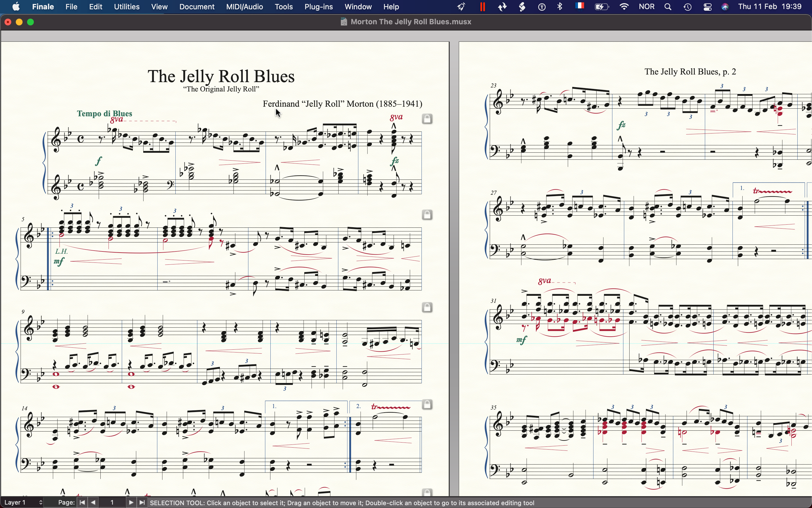The height and width of the screenshot is (508, 812).
Task: Click the lock icon on the first system
Action: pos(428,119)
